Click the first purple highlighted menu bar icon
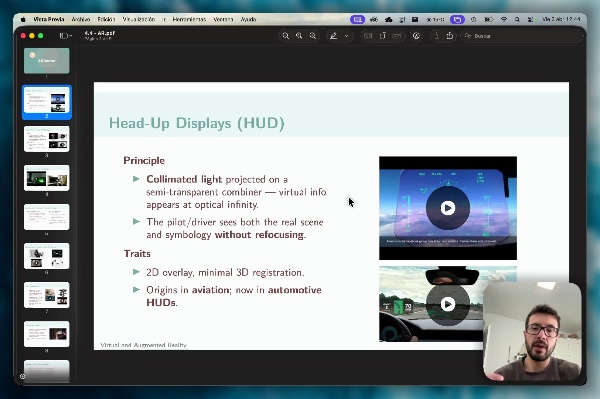The image size is (600, 399). point(357,19)
